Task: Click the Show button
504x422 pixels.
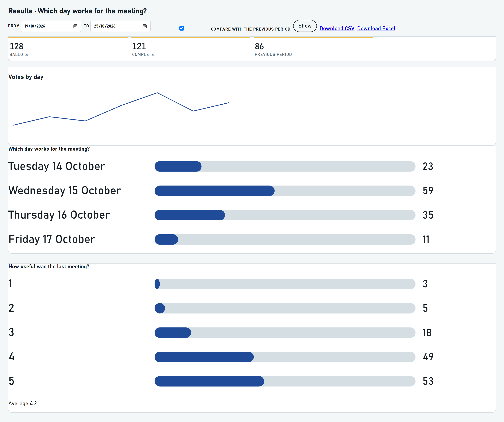Action: [x=305, y=26]
